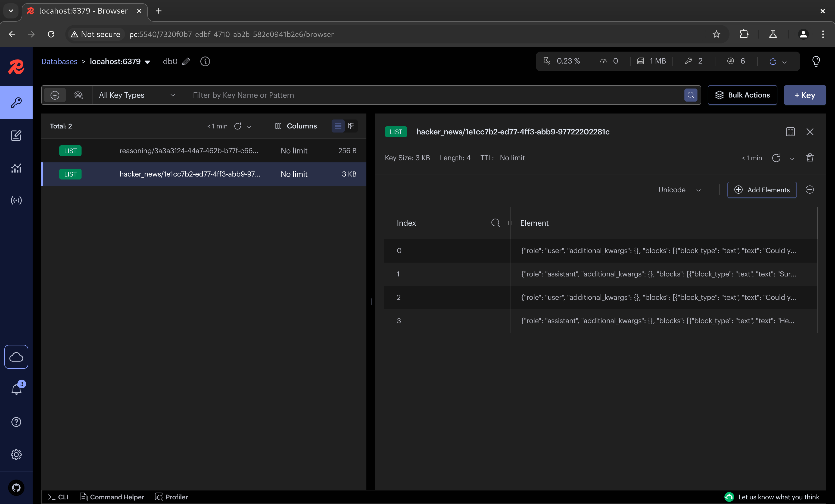Image resolution: width=835 pixels, height=504 pixels.
Task: Focus the Filter by Key Name field
Action: [x=434, y=95]
